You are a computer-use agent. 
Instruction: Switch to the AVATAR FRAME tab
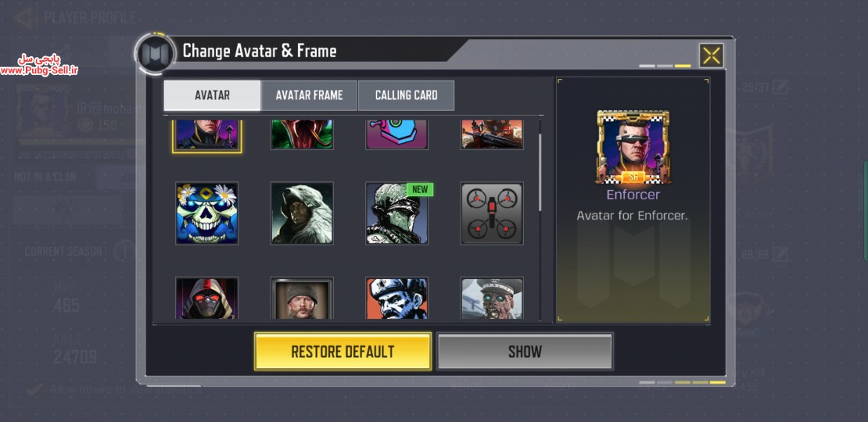point(309,95)
